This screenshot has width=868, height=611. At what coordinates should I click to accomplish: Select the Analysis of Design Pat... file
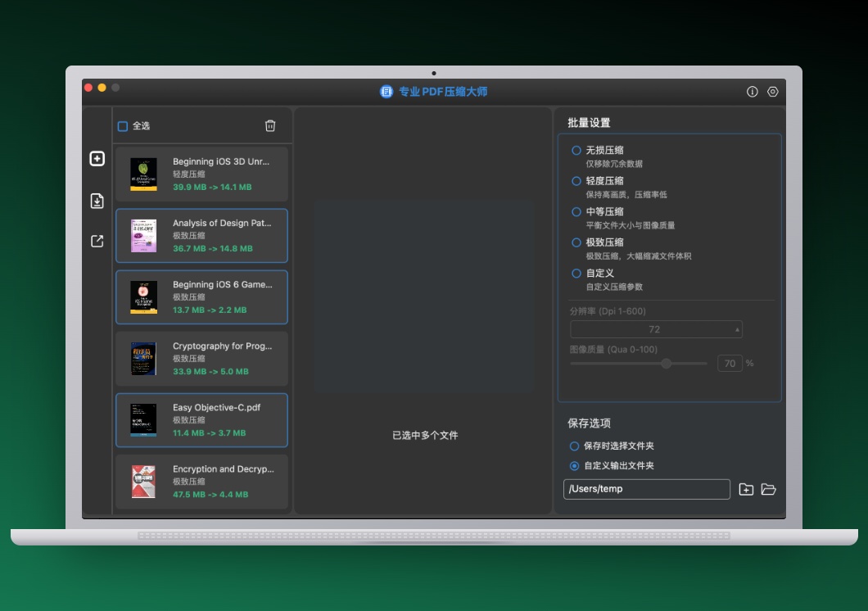click(201, 236)
